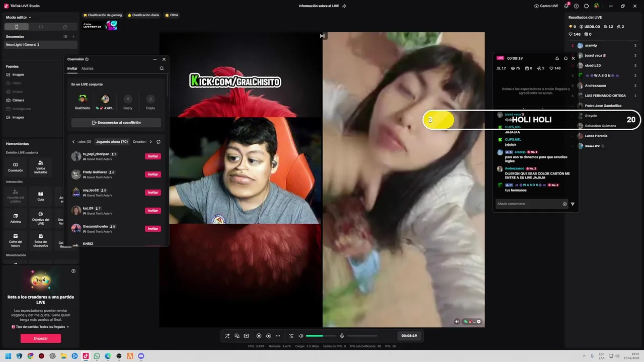This screenshot has width=644, height=362.
Task: Open the Objetivo del LIVE tool
Action: [x=41, y=218]
